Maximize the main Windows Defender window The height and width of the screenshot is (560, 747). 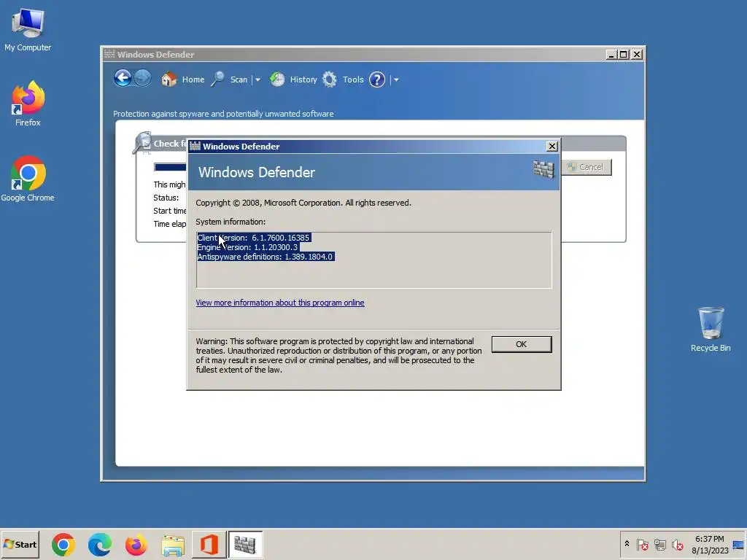click(x=623, y=55)
